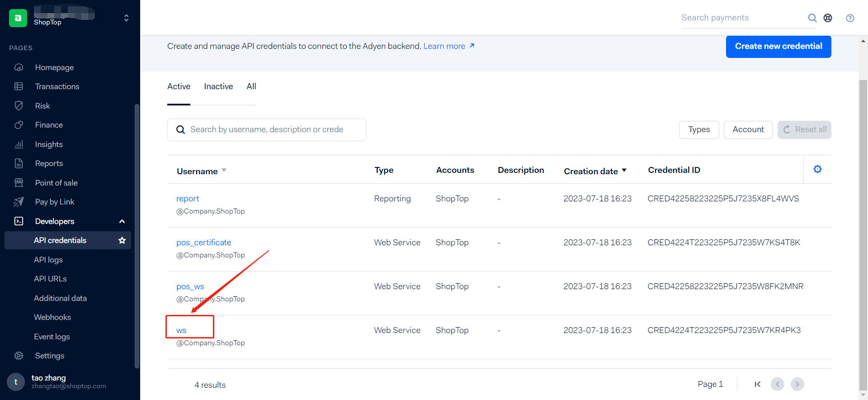This screenshot has height=400, width=868.
Task: Open Pay by Link page
Action: (55, 202)
